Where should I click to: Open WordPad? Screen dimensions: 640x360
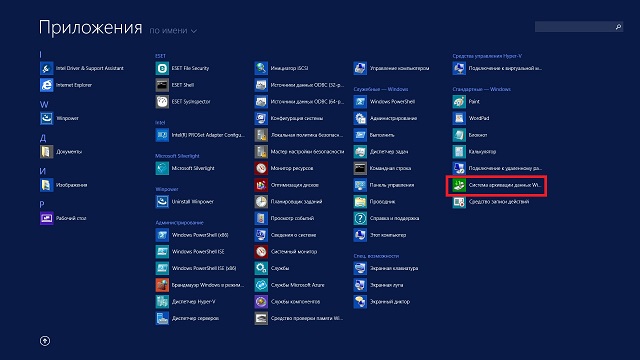coord(471,118)
